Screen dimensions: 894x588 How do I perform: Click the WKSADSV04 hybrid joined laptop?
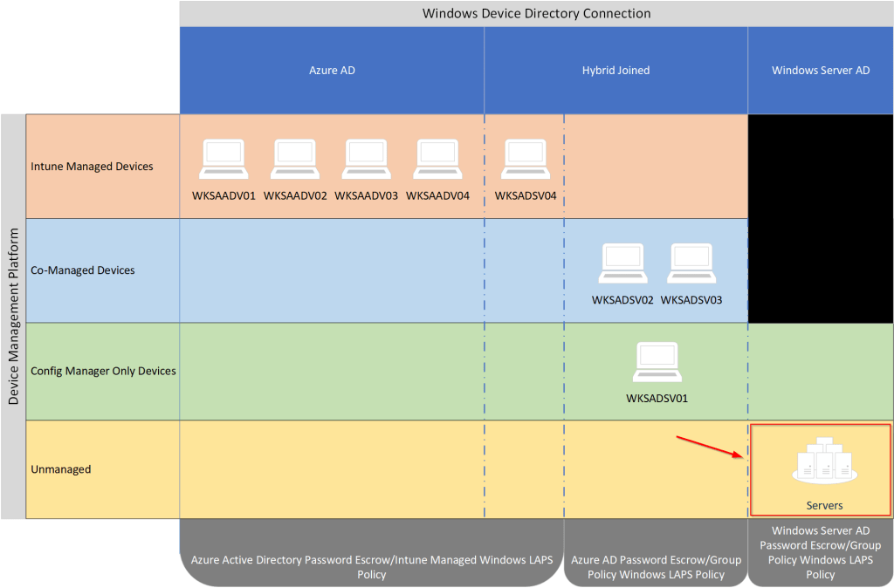(x=526, y=160)
